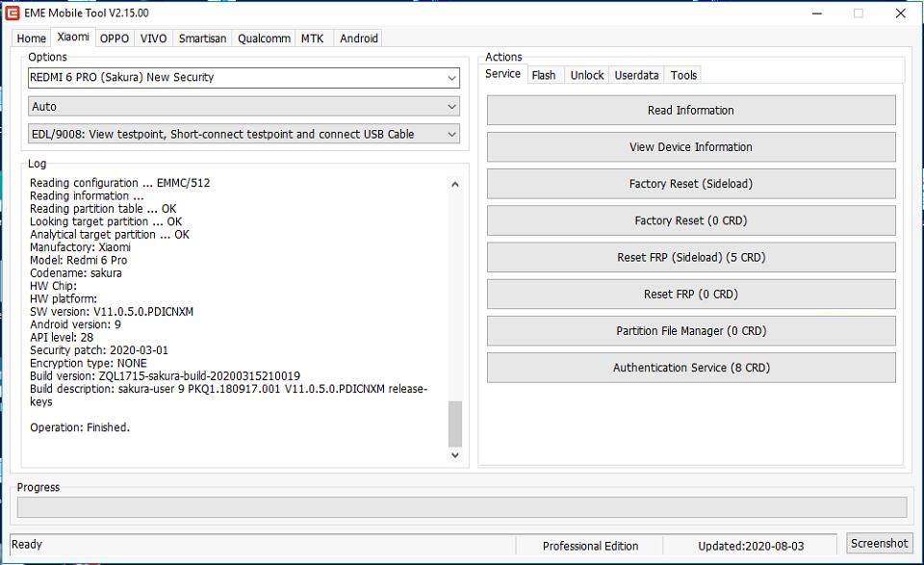Select the Service actions tab

[502, 74]
